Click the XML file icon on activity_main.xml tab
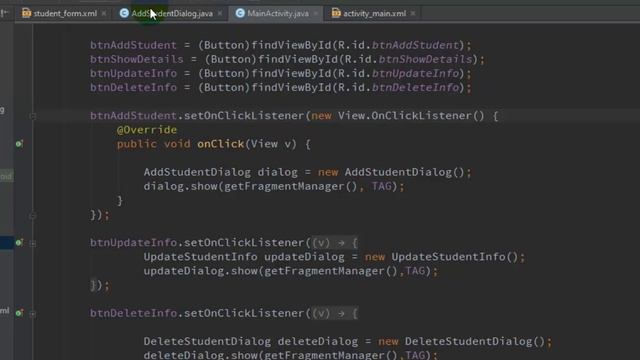 pos(336,13)
